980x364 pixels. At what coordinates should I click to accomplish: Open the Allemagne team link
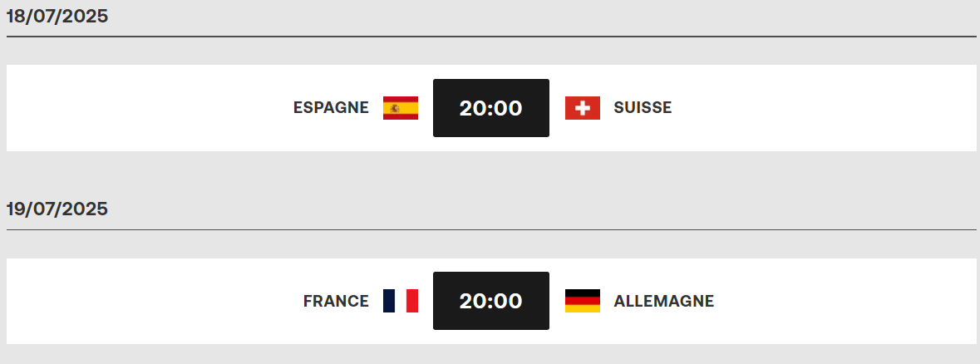[x=664, y=302]
